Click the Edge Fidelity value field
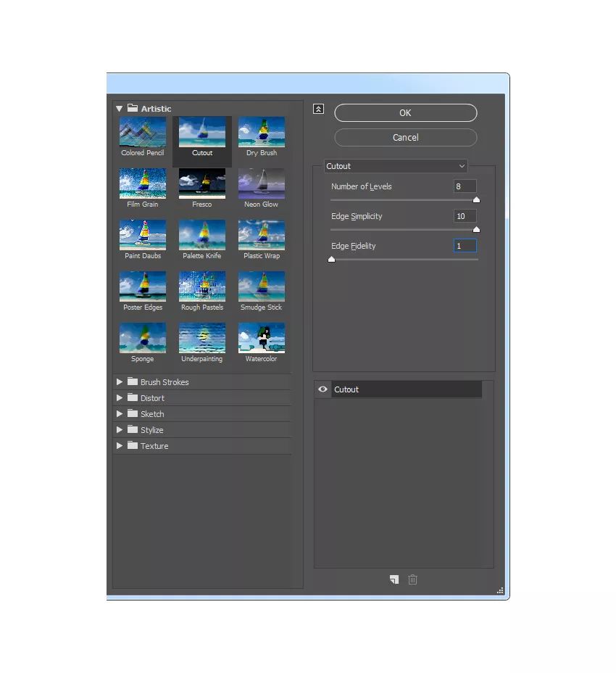616x673 pixels. click(465, 246)
